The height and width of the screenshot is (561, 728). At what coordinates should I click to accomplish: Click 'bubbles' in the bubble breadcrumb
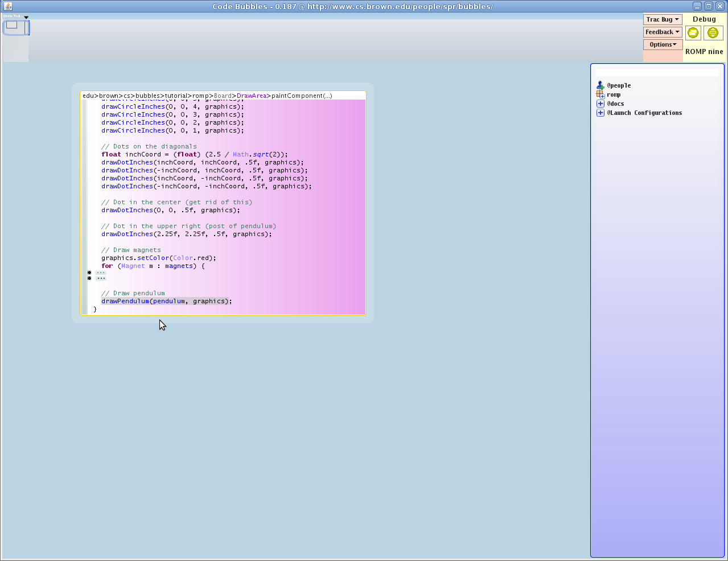coord(147,96)
